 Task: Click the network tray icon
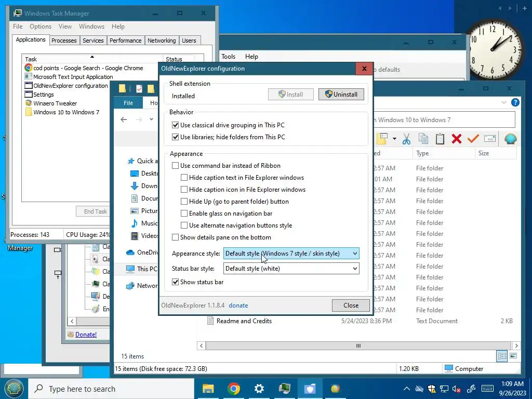coord(444,389)
